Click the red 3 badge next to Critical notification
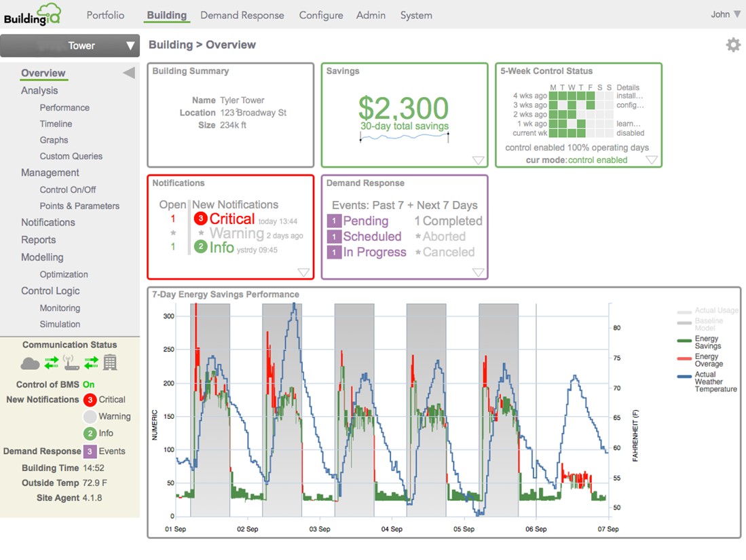Screen dimensions: 746x560 201,219
